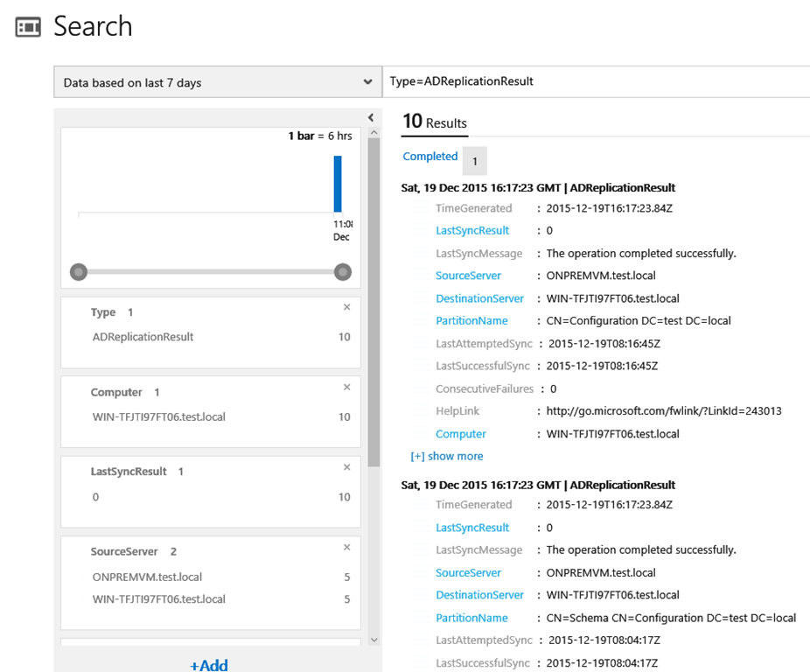Click the Search page icon beside the title
The image size is (810, 672).
[28, 27]
